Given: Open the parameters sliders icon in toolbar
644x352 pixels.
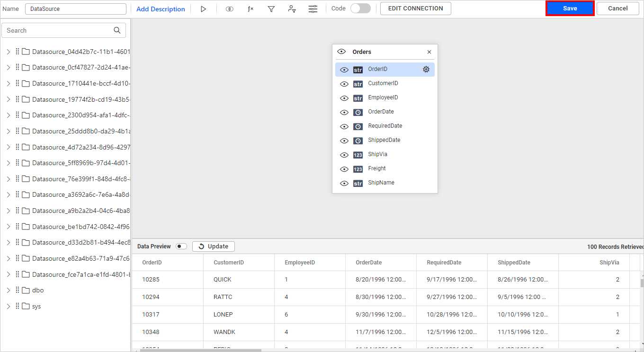Looking at the screenshot, I should point(313,9).
